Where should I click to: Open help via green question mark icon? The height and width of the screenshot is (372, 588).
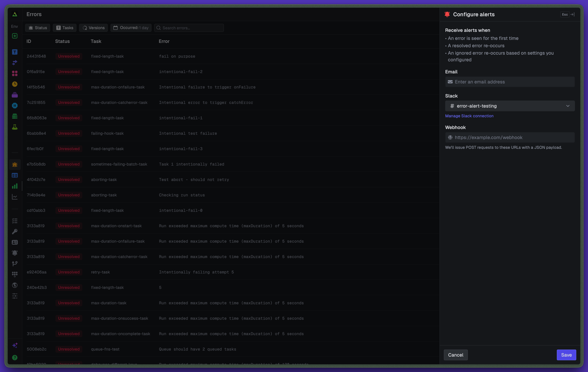tap(15, 358)
